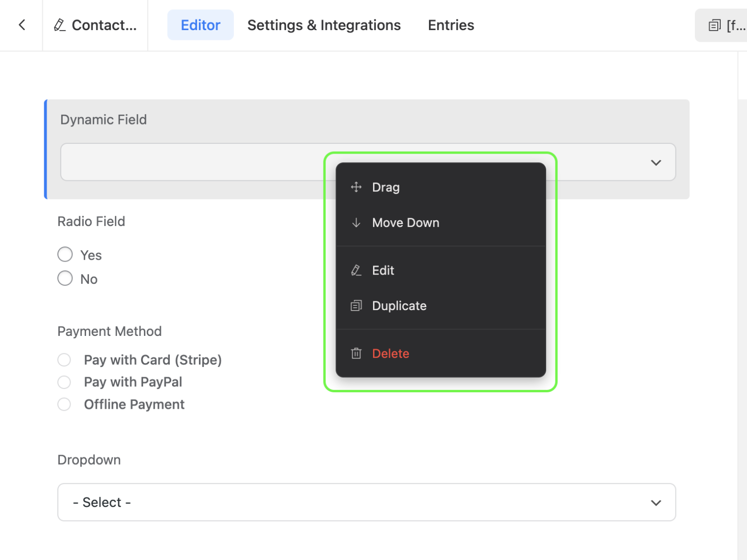Expand the Dynamic Field dropdown chevron
Image resolution: width=747 pixels, height=560 pixels.
[656, 162]
